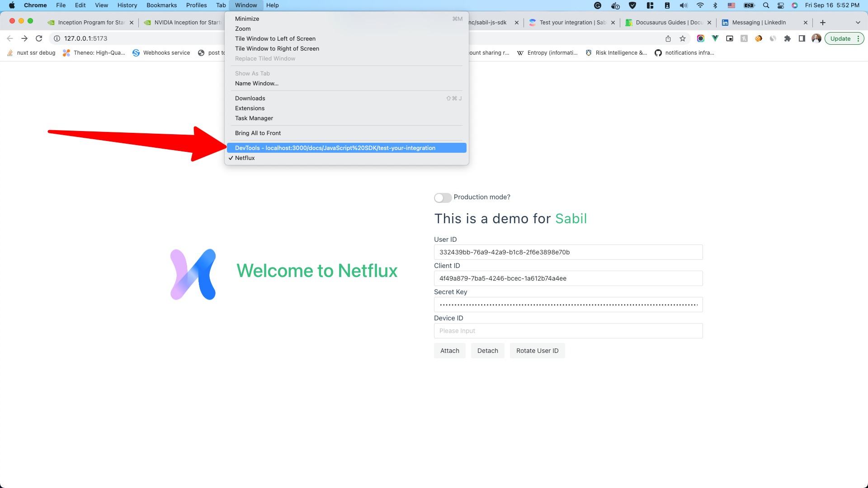Open the Help menu in menu bar
Screen dimensions: 868x488
[272, 5]
